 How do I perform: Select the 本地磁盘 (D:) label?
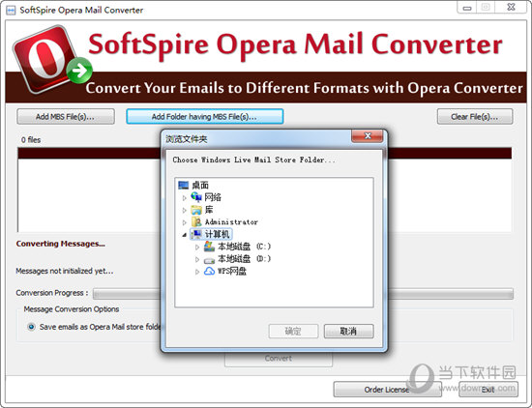click(244, 259)
